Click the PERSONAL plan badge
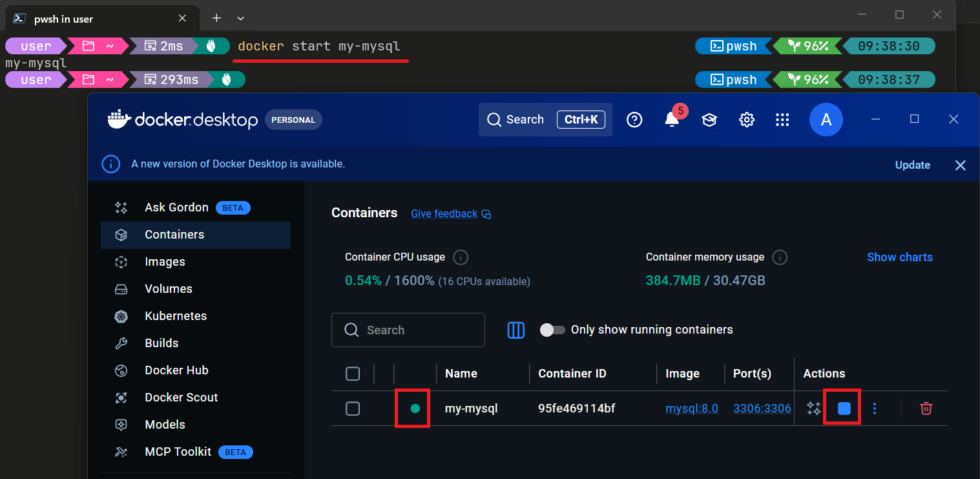 293,120
